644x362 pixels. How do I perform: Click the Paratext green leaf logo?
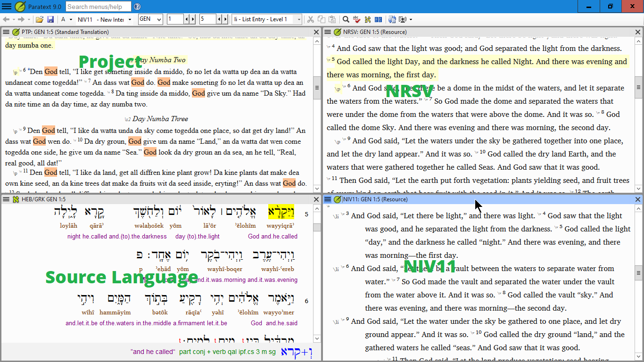click(x=20, y=7)
